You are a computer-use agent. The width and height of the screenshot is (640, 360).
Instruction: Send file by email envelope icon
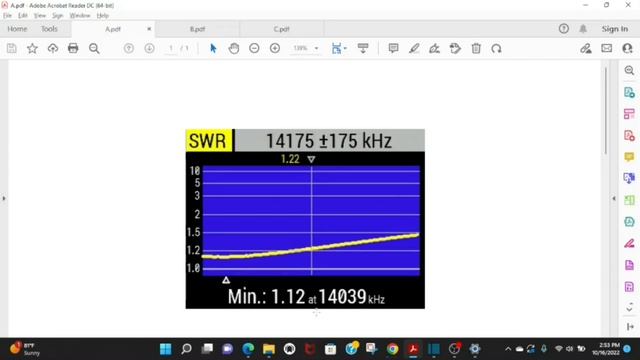[x=607, y=48]
